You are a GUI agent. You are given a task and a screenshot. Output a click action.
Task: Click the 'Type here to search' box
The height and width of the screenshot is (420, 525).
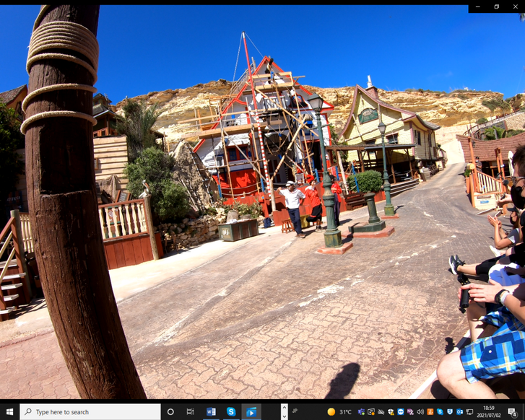[90, 412]
